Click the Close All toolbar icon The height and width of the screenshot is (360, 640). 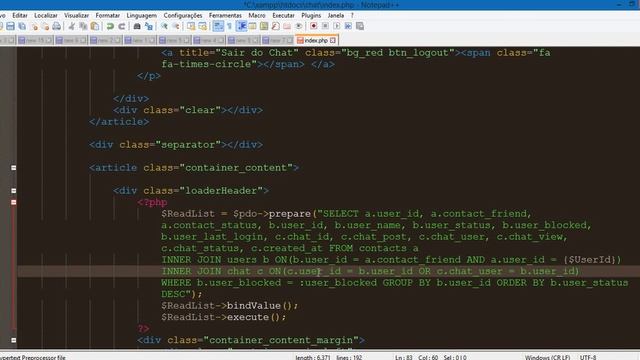45,26
